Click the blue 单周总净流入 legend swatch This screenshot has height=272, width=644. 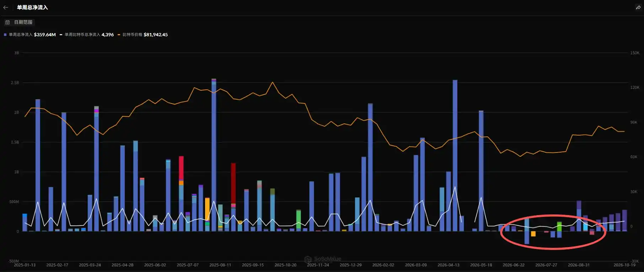5,35
